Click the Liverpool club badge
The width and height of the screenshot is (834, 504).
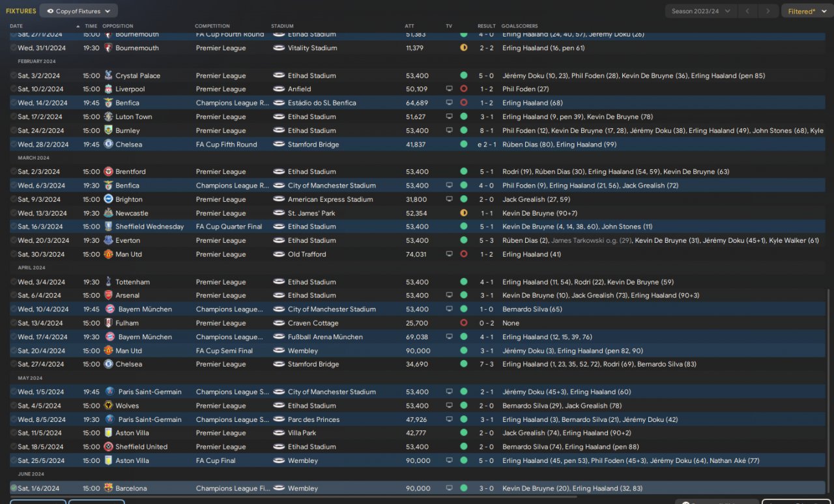click(x=108, y=89)
